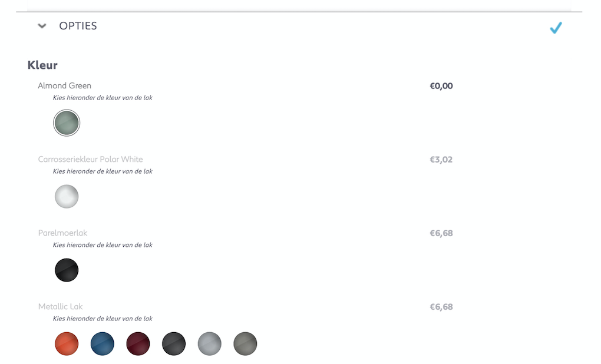The width and height of the screenshot is (601, 364).
Task: Choose the blue metallic paint swatch
Action: pyautogui.click(x=103, y=344)
